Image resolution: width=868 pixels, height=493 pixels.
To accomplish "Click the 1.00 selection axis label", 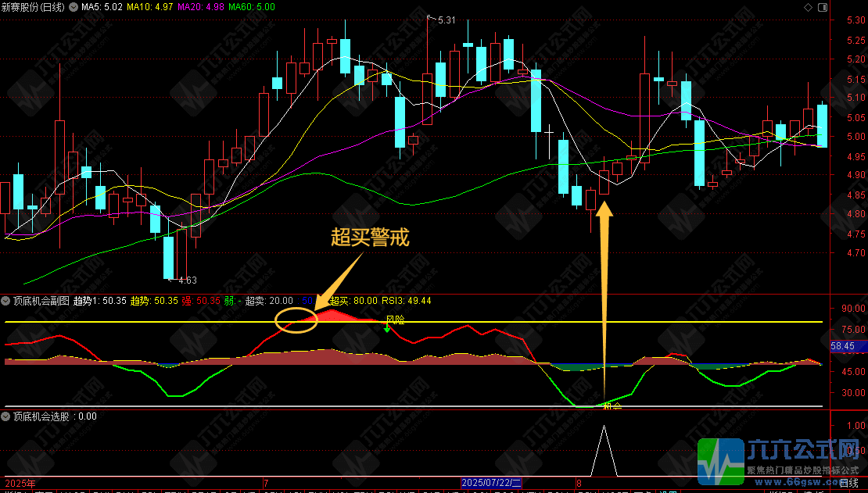I will (x=855, y=426).
